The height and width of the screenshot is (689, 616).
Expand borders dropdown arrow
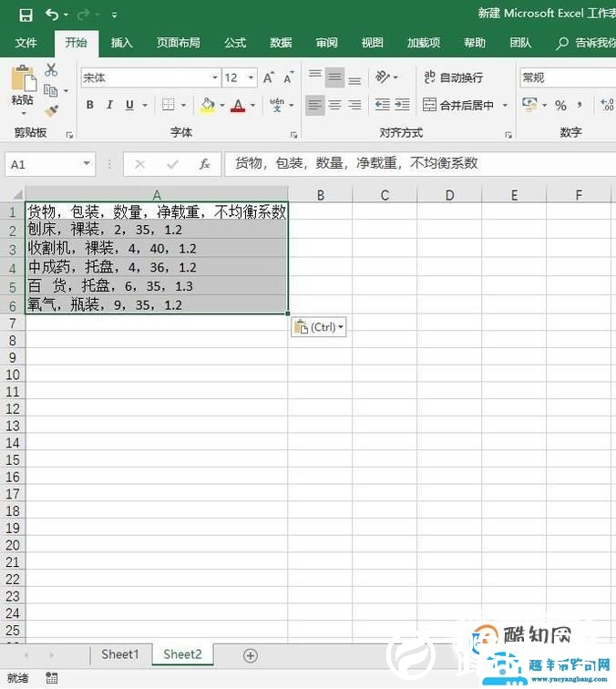(x=184, y=105)
